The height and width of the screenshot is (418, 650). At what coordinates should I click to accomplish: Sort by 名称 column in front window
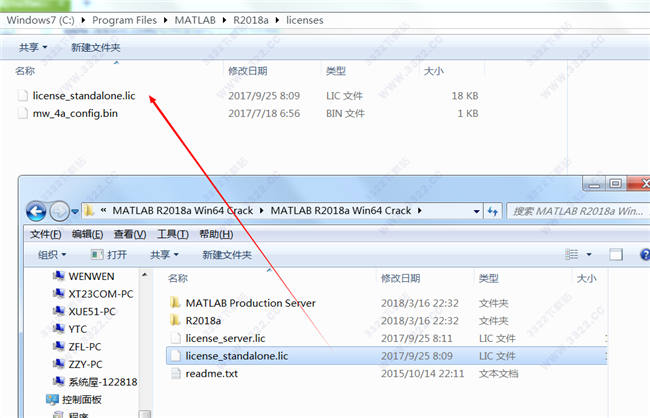pyautogui.click(x=178, y=278)
